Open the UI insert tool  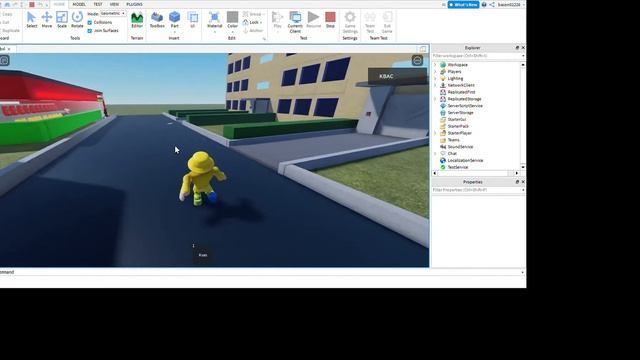[x=193, y=20]
